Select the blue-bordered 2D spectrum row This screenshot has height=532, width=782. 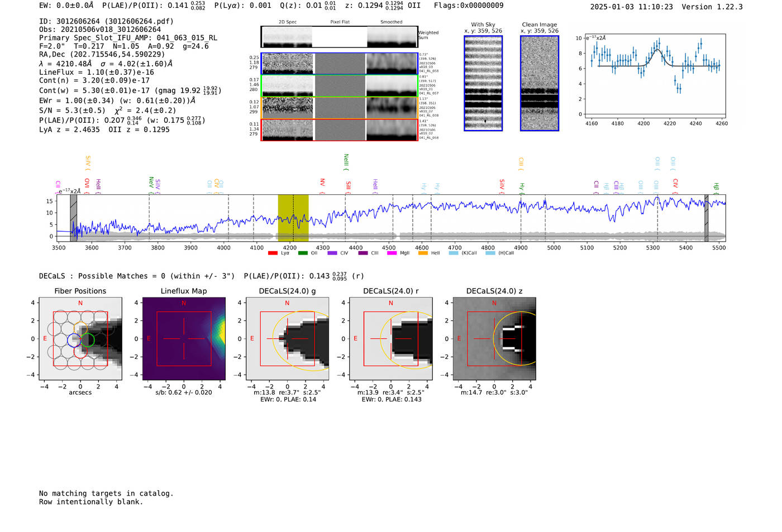point(340,64)
